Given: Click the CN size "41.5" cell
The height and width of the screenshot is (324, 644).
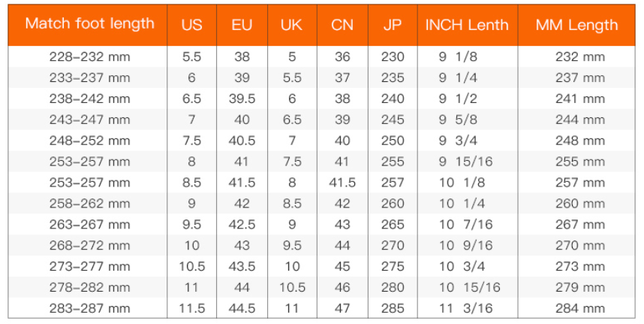Looking at the screenshot, I should [x=342, y=183].
